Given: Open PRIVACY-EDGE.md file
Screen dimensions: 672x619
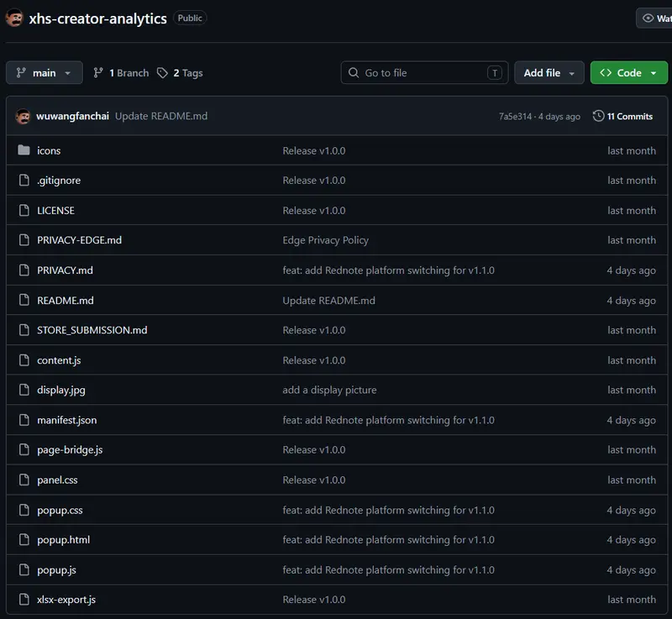Looking at the screenshot, I should point(79,240).
